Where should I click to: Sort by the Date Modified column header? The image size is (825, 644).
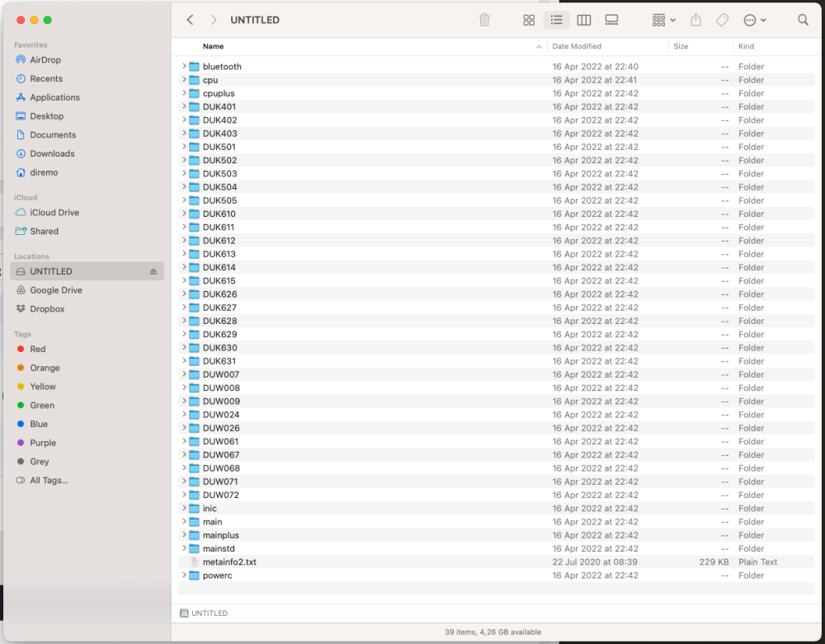[577, 46]
